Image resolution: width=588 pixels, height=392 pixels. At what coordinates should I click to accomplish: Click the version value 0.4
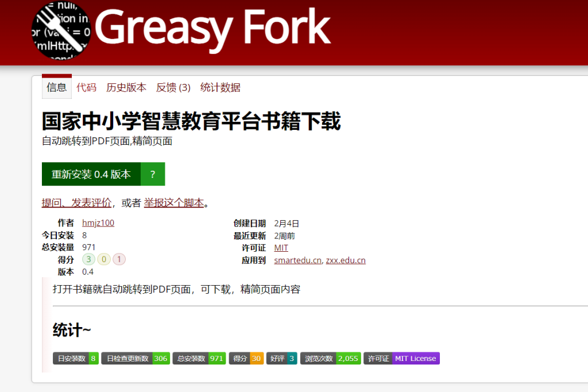pos(88,271)
